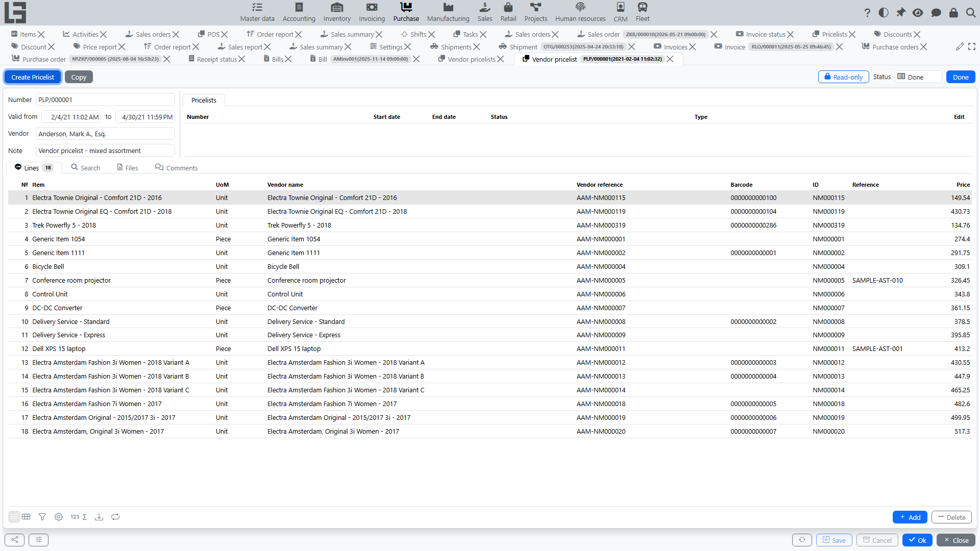Open the Vendor field Anderson, Mark A., Esq.
Screen dimensions: 980x551
click(x=105, y=134)
